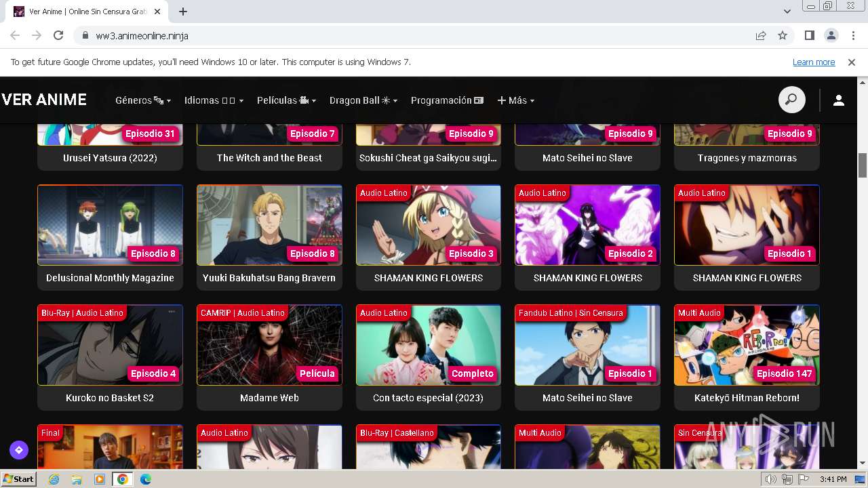This screenshot has height=488, width=868.
Task: Expand the Más dropdown menu
Action: point(516,100)
